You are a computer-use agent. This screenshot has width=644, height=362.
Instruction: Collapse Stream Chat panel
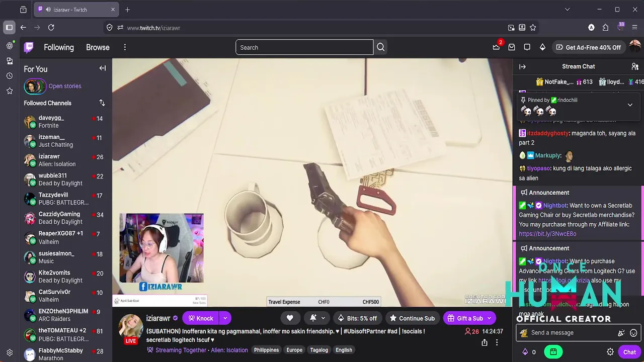522,66
